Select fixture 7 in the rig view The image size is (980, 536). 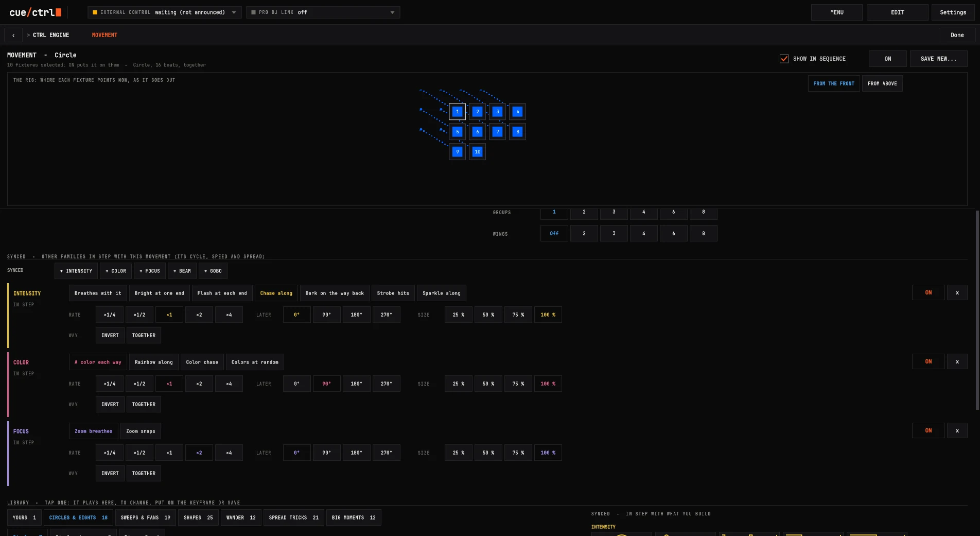click(x=497, y=132)
